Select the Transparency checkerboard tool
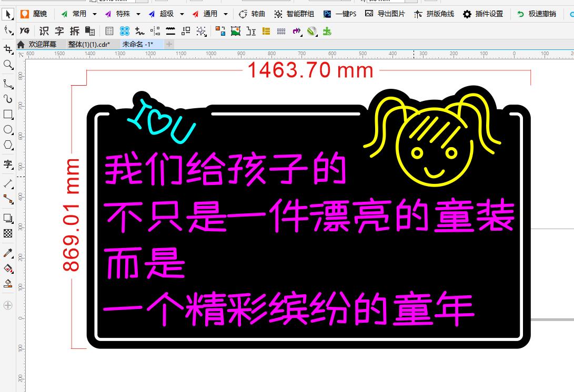The width and height of the screenshot is (574, 392). (x=8, y=233)
